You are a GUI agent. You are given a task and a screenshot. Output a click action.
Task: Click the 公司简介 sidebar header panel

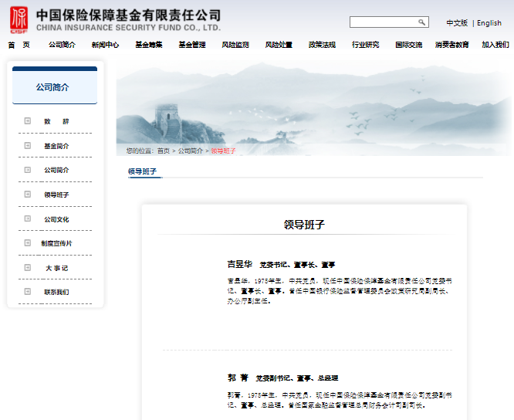[x=55, y=85]
